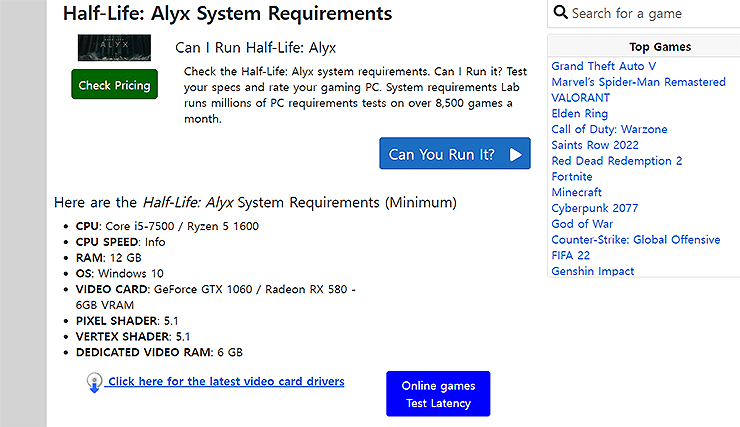Click the RAM: 12 GB line
Image resolution: width=740 pixels, height=427 pixels.
click(x=109, y=258)
